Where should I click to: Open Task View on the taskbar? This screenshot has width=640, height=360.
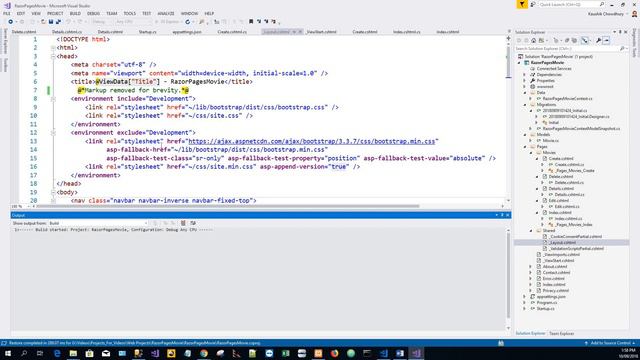(40, 353)
